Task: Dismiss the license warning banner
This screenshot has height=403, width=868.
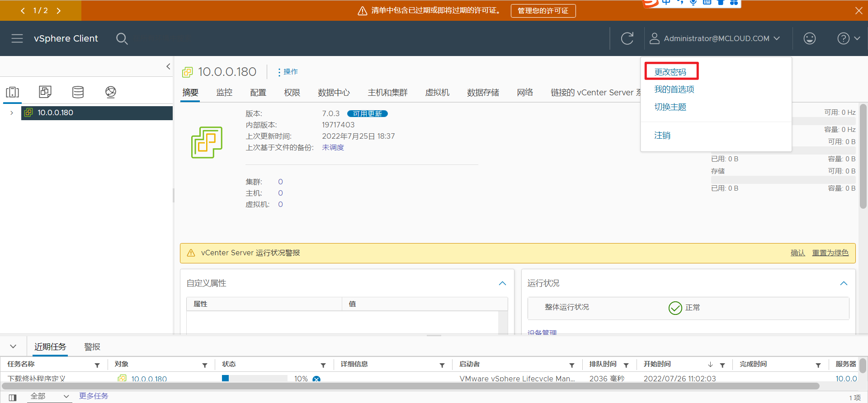Action: point(859,10)
